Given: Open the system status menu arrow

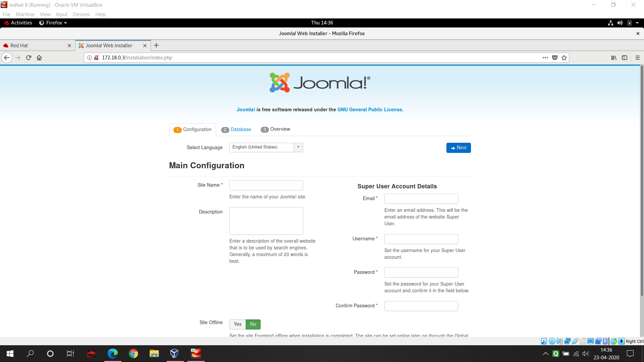Looking at the screenshot, I should tap(637, 23).
